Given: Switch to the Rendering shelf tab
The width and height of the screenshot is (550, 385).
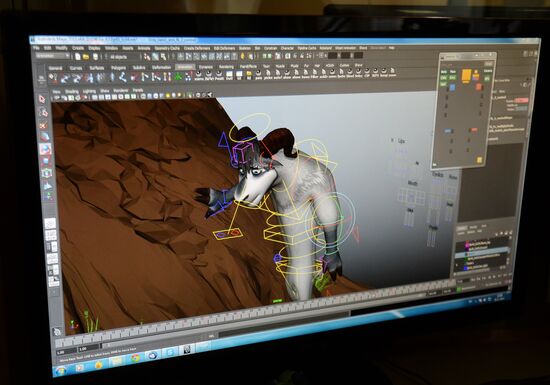Looking at the screenshot, I should [x=226, y=67].
